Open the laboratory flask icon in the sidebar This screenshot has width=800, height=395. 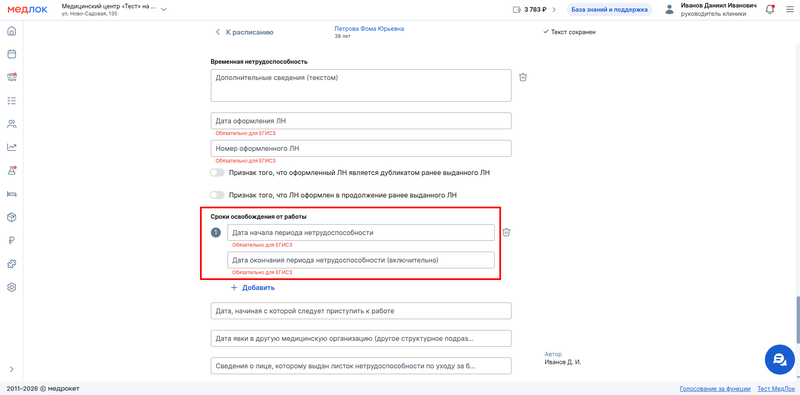pyautogui.click(x=12, y=170)
